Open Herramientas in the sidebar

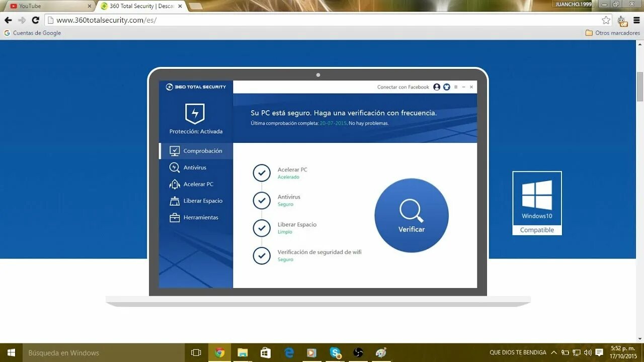196,217
